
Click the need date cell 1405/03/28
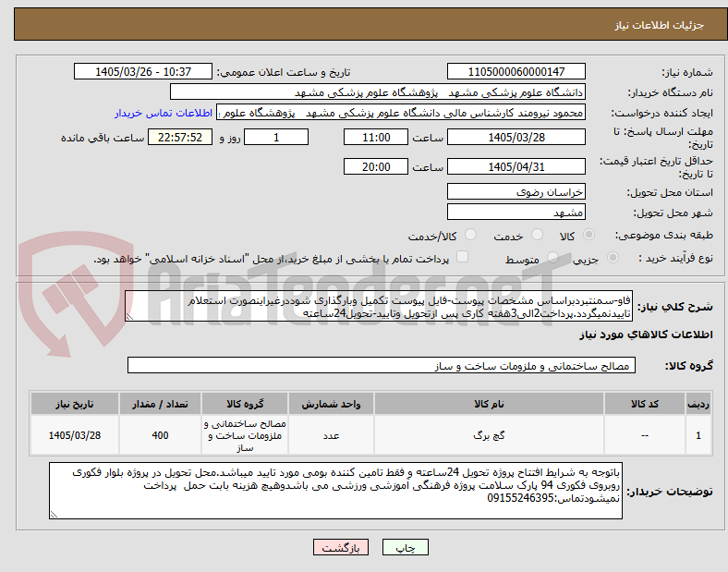tap(75, 435)
